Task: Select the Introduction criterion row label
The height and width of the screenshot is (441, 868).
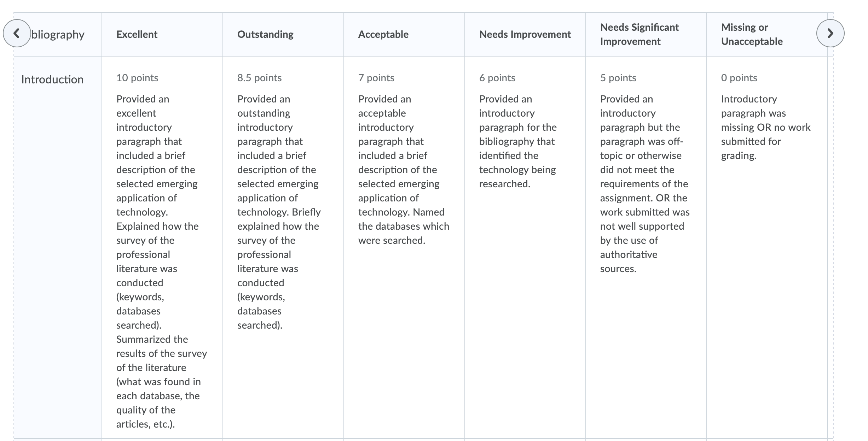Action: coord(52,80)
